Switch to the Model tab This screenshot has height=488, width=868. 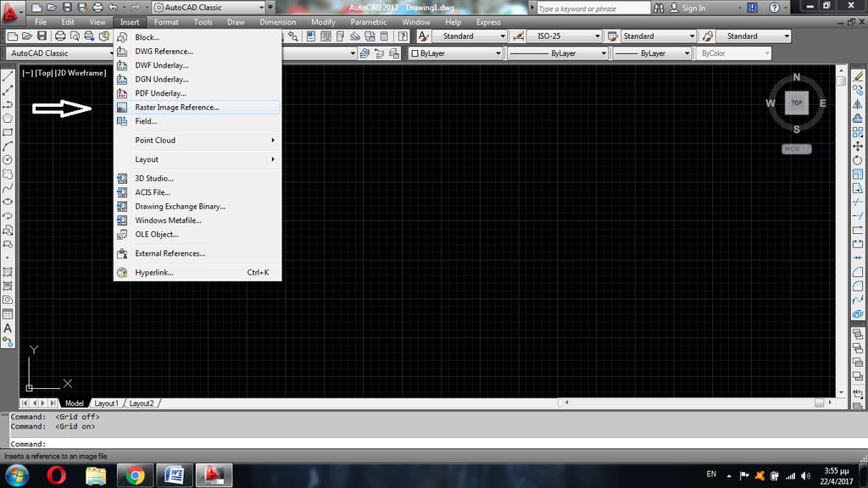[75, 403]
